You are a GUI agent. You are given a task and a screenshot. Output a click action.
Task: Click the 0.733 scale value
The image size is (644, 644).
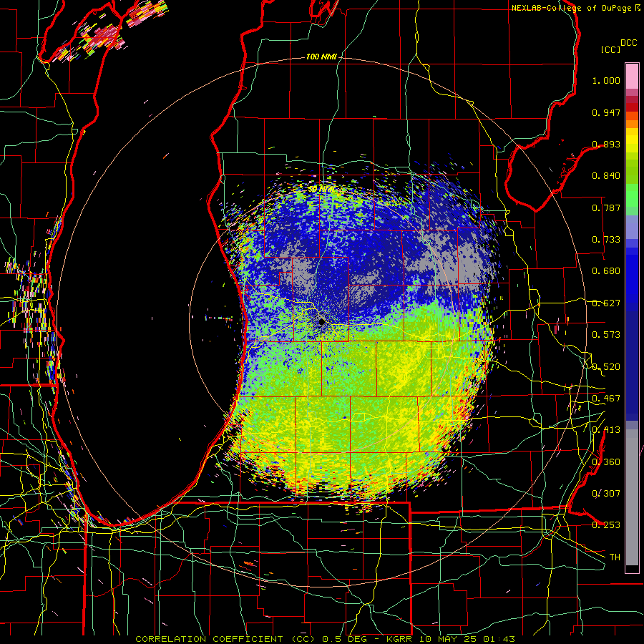(606, 240)
